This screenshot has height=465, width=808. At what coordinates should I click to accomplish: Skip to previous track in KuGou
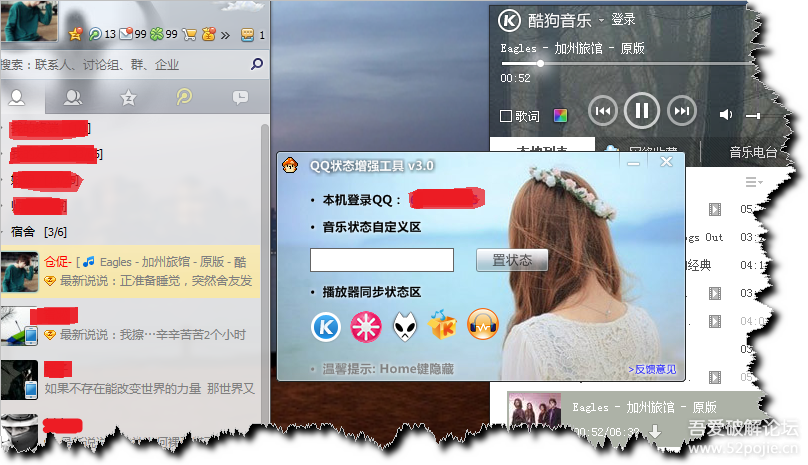click(603, 111)
